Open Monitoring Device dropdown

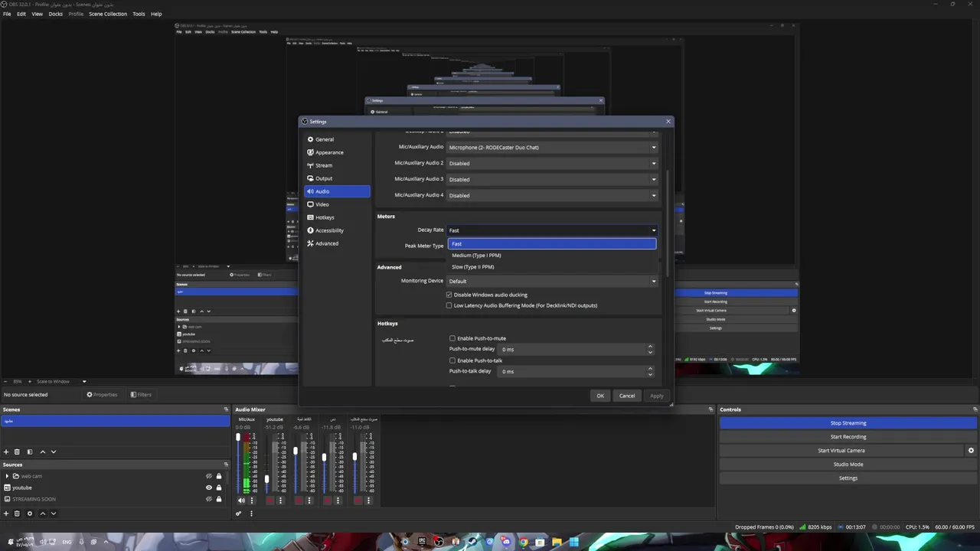(552, 281)
